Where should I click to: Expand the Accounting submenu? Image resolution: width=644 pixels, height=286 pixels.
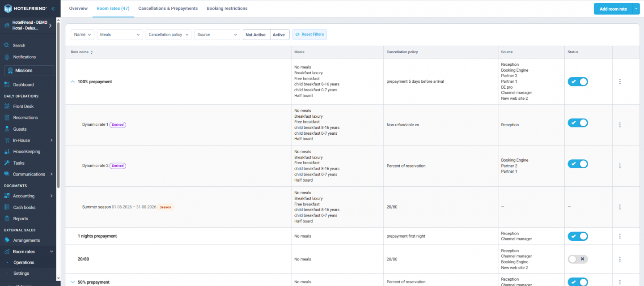[51, 196]
